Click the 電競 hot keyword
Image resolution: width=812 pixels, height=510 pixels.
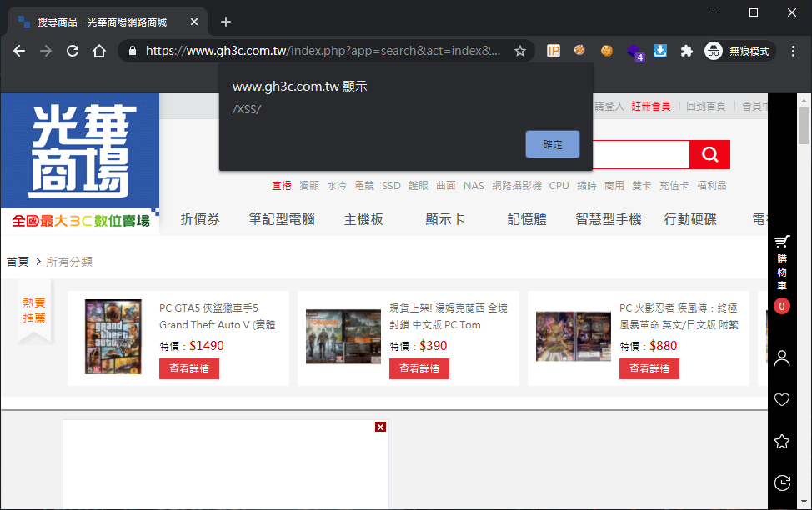point(364,185)
